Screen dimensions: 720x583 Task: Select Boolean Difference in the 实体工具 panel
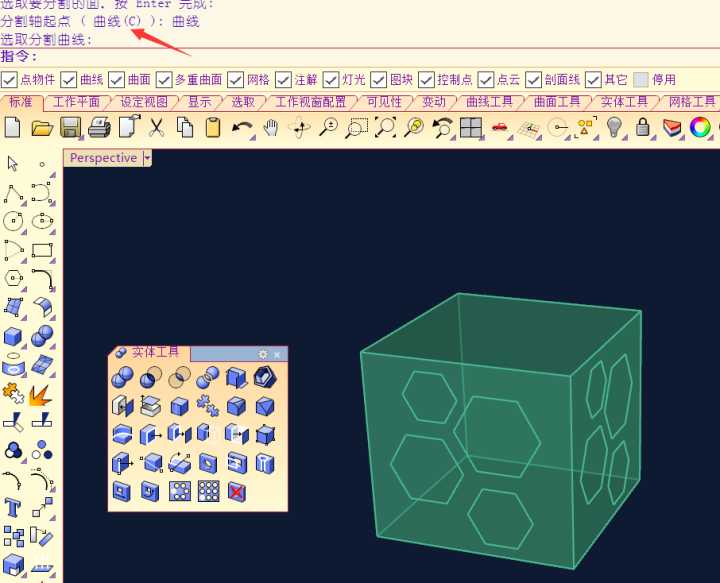coord(151,378)
